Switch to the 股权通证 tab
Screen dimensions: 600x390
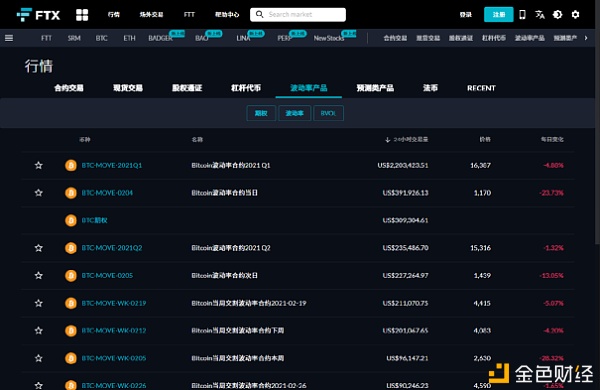(x=187, y=88)
